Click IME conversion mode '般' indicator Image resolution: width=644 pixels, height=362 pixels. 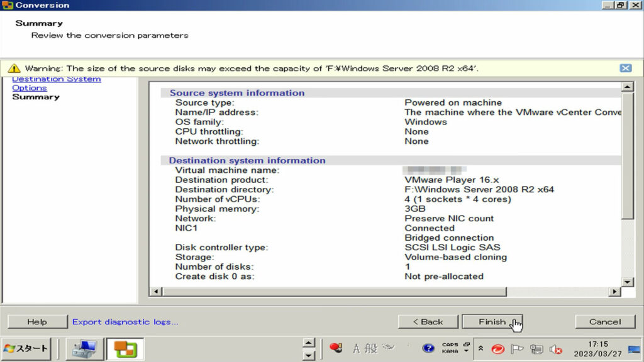[x=371, y=348]
